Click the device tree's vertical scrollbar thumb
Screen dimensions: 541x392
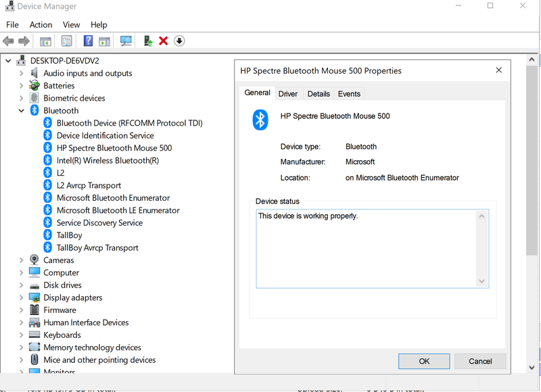532,160
